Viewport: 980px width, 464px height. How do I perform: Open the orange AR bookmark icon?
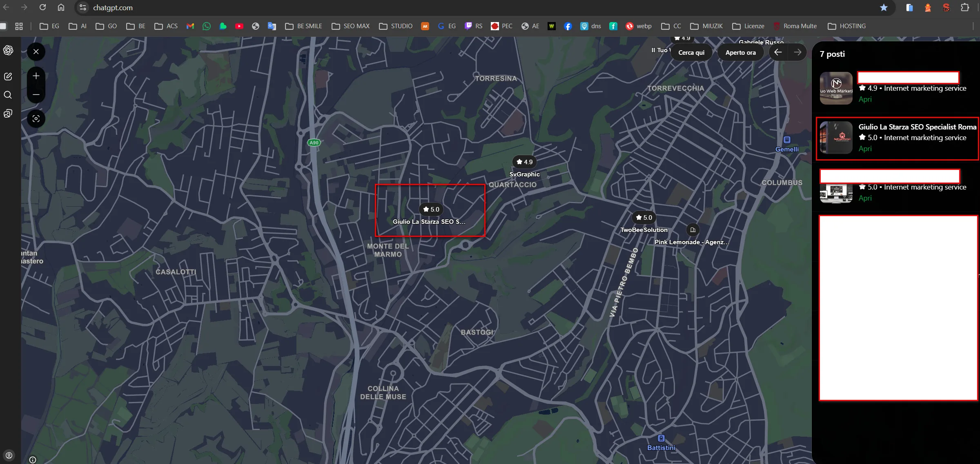(x=425, y=26)
